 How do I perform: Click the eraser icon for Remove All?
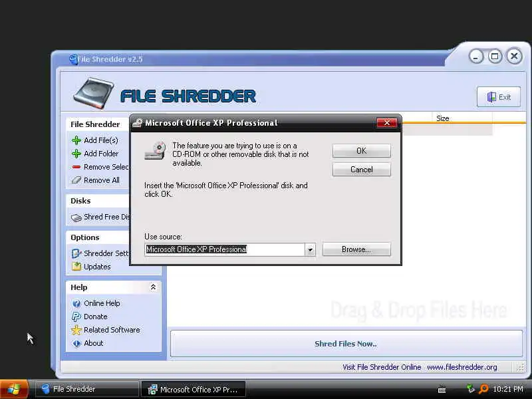tap(76, 180)
